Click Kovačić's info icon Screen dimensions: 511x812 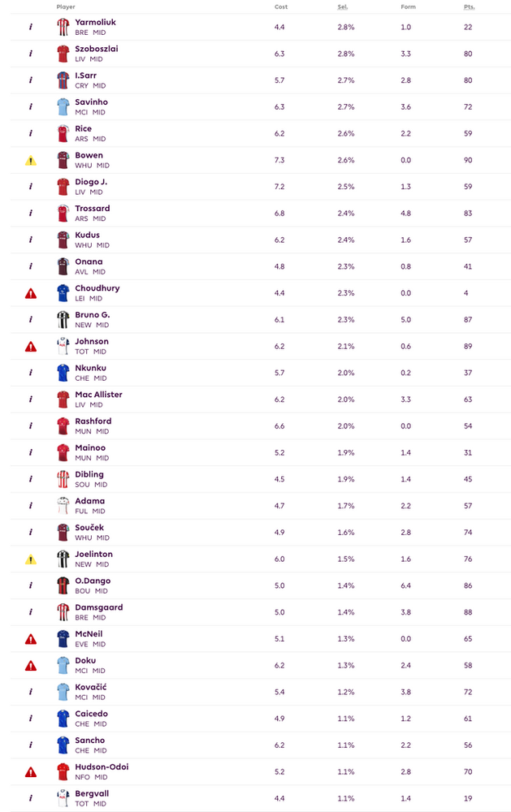tap(31, 692)
